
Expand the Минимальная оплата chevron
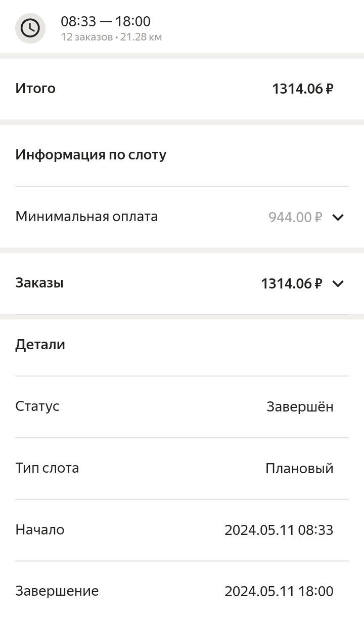338,217
